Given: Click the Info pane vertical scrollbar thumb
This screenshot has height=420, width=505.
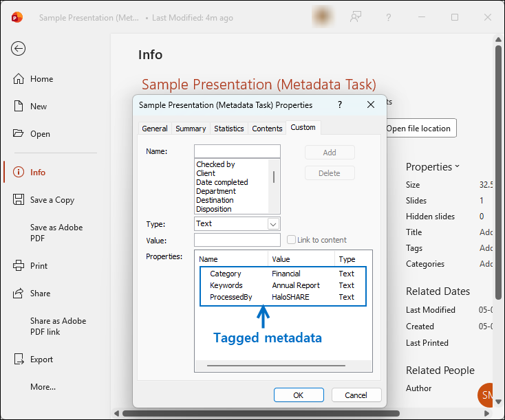Looking at the screenshot, I should pos(498,173).
